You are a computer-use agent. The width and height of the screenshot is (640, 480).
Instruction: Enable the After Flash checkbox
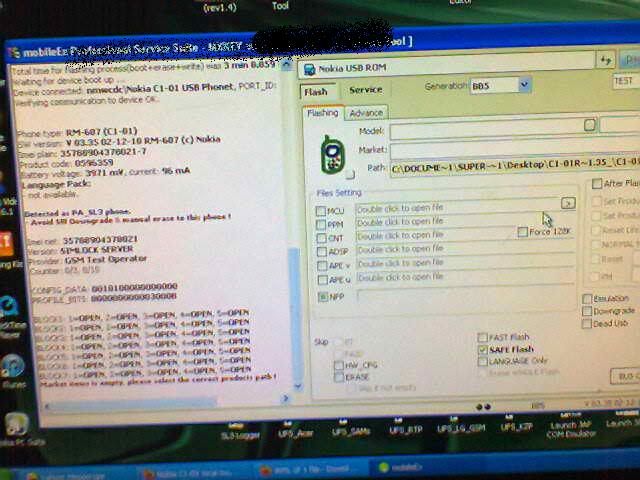click(x=597, y=184)
